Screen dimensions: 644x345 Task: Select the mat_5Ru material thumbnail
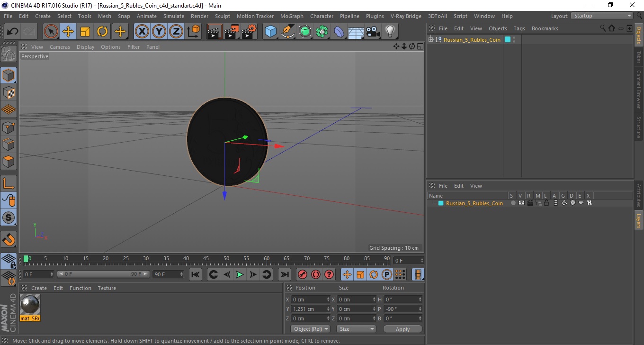[30, 305]
